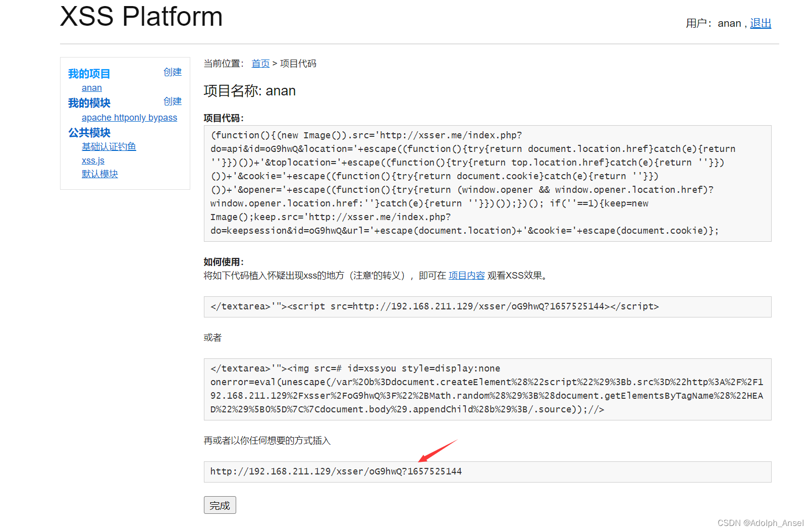This screenshot has height=532, width=811.
Task: Open the xss.js public module
Action: pos(93,161)
